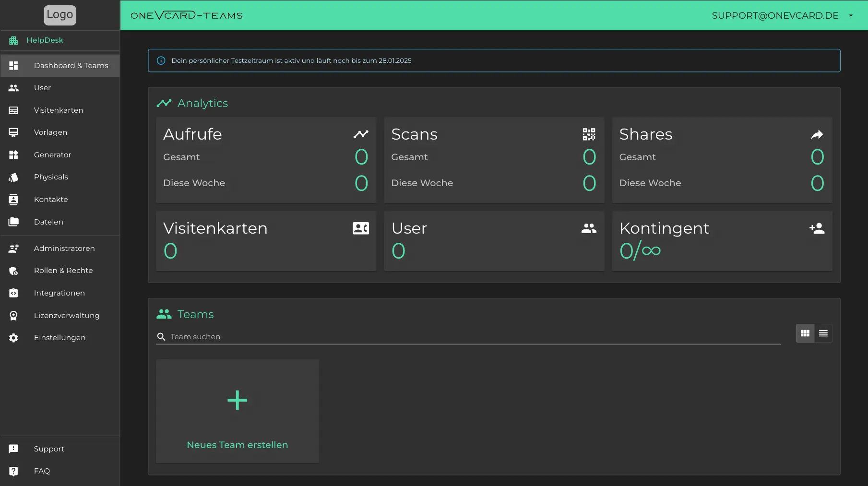Click the QR code icon in Scans card

[589, 134]
